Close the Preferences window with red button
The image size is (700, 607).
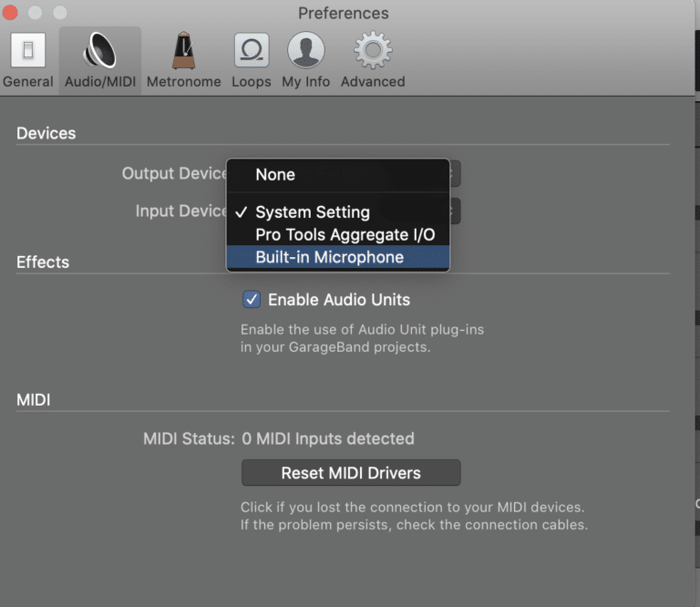point(10,13)
